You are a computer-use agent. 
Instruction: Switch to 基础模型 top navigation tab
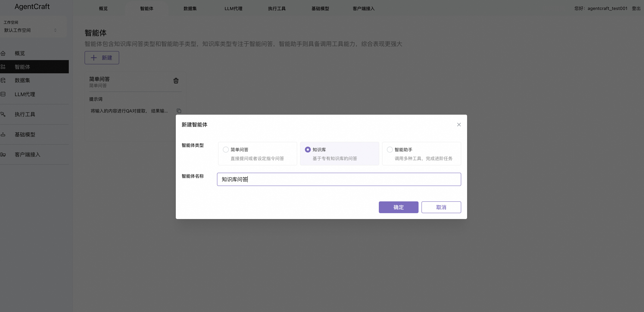(320, 8)
